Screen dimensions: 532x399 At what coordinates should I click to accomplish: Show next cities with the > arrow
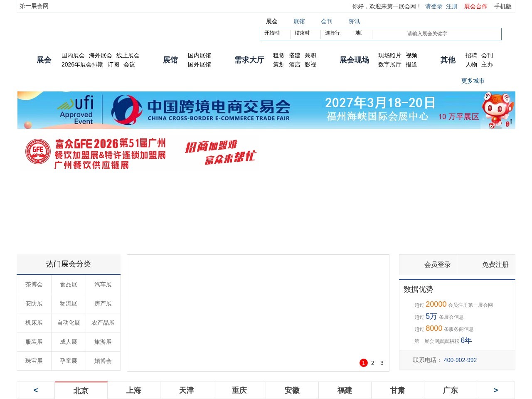[496, 390]
